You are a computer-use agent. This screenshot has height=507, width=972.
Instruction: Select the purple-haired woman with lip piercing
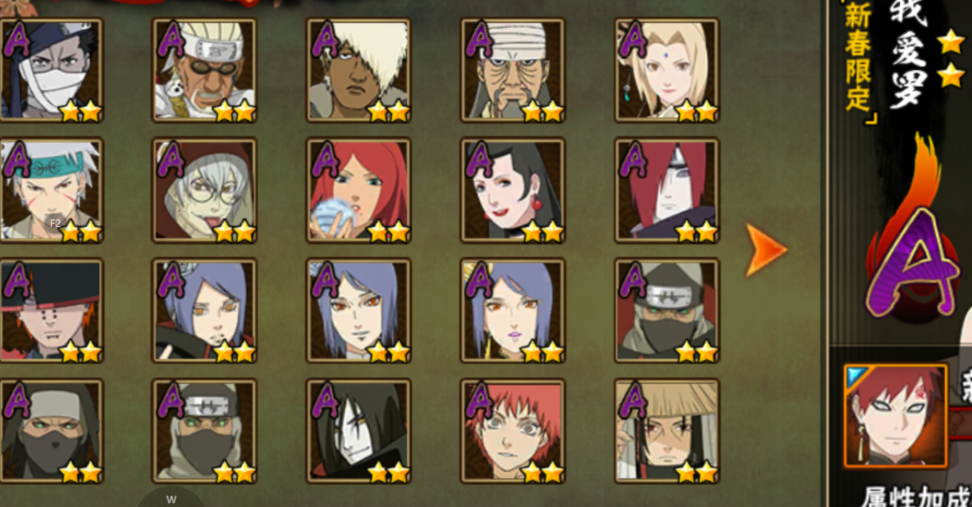[513, 311]
